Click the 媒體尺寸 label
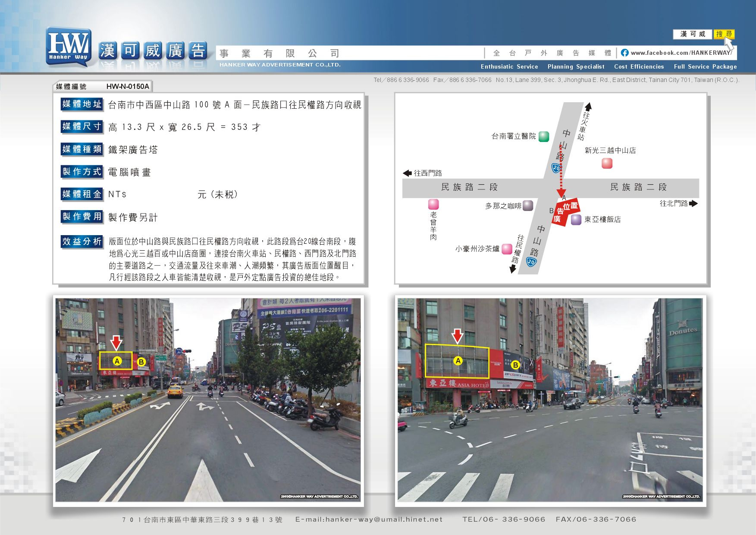Screen dimensions: 756x535 pyautogui.click(x=82, y=126)
